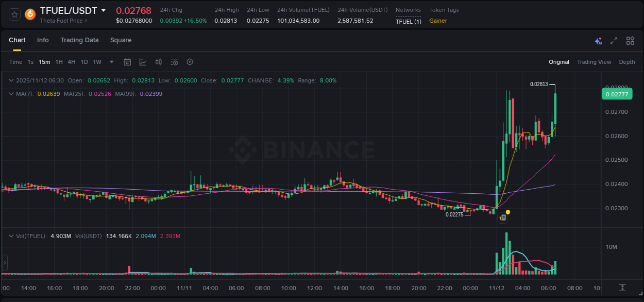The height and width of the screenshot is (302, 644).
Task: Select the line chart overlay tool
Action: point(143,62)
